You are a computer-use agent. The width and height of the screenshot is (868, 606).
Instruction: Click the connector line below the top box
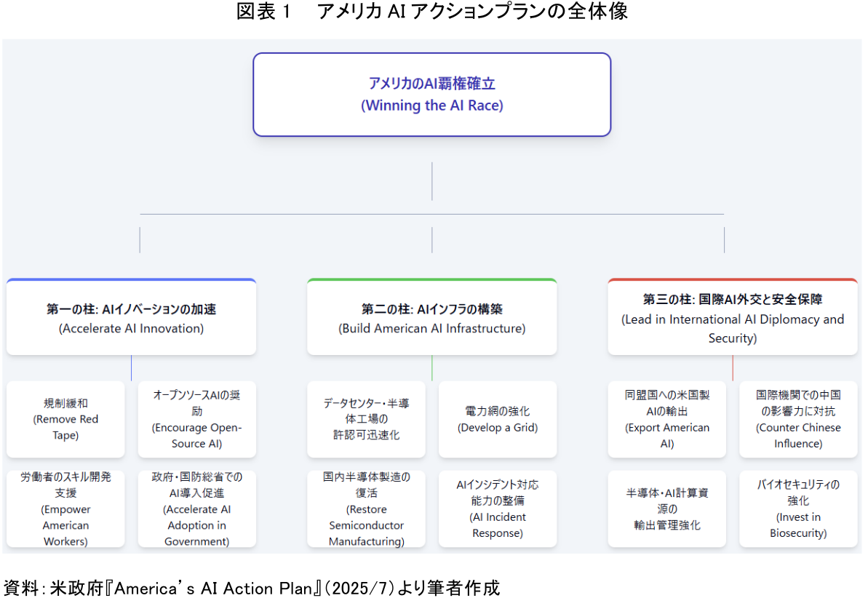pos(431,182)
